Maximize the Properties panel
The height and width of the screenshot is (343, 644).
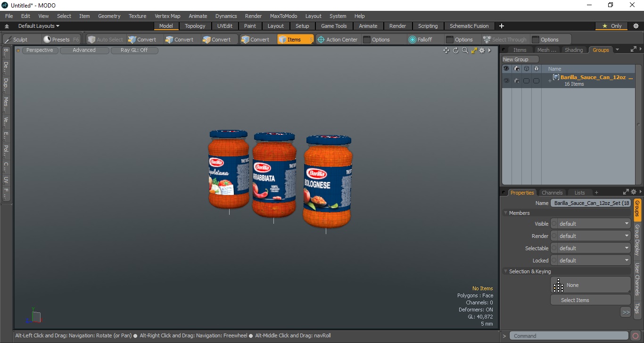pyautogui.click(x=626, y=192)
